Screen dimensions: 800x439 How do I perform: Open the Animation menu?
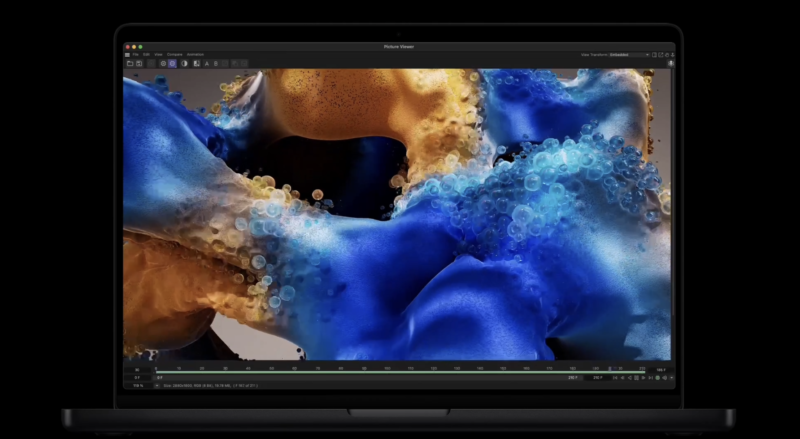[196, 54]
